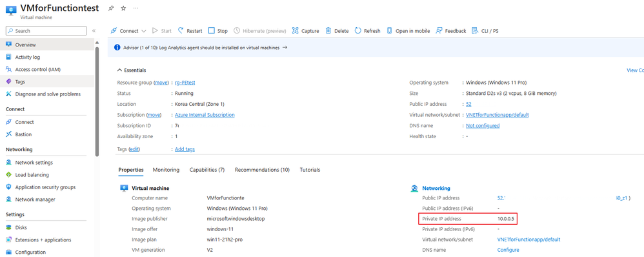Open Network manager in sidebar
Screen dimensions: 644x257
coord(35,200)
